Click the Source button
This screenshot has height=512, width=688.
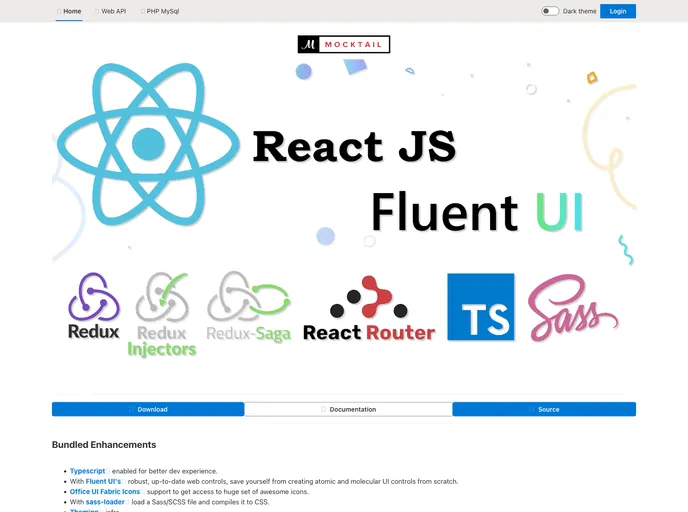click(x=544, y=409)
